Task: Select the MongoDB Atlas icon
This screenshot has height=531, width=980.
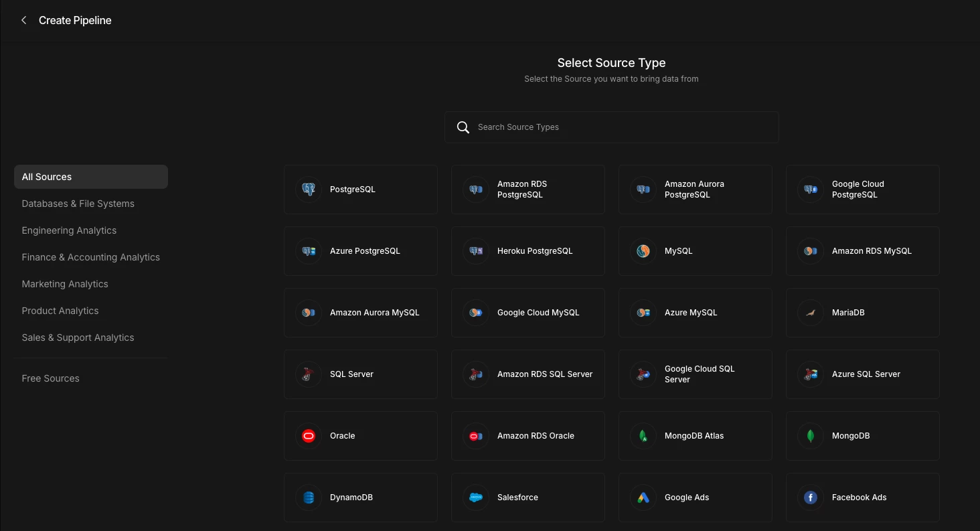Action: 643,436
